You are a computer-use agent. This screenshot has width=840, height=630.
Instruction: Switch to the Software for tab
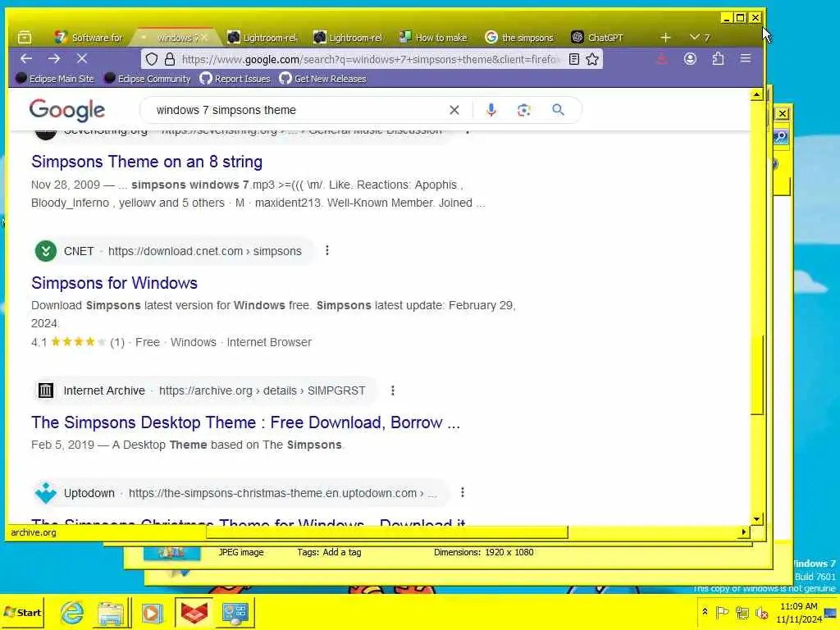tap(89, 38)
